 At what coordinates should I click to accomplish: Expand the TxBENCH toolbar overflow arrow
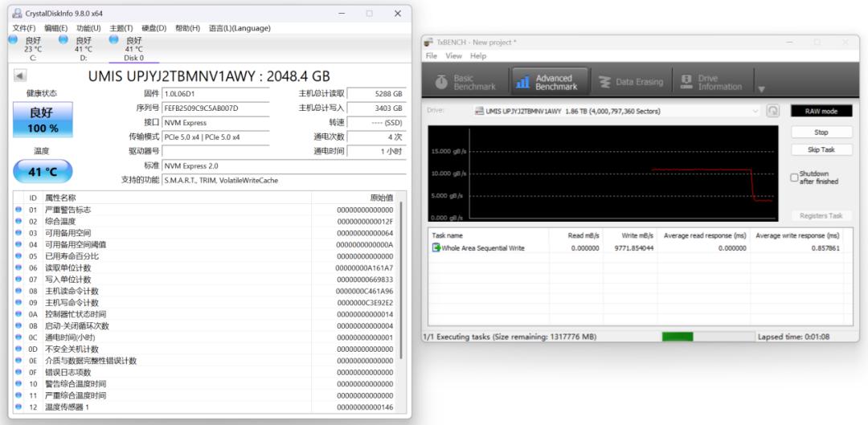pyautogui.click(x=762, y=89)
